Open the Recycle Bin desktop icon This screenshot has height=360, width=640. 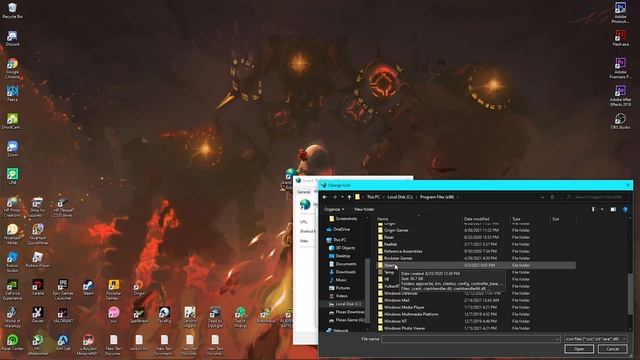[12, 11]
